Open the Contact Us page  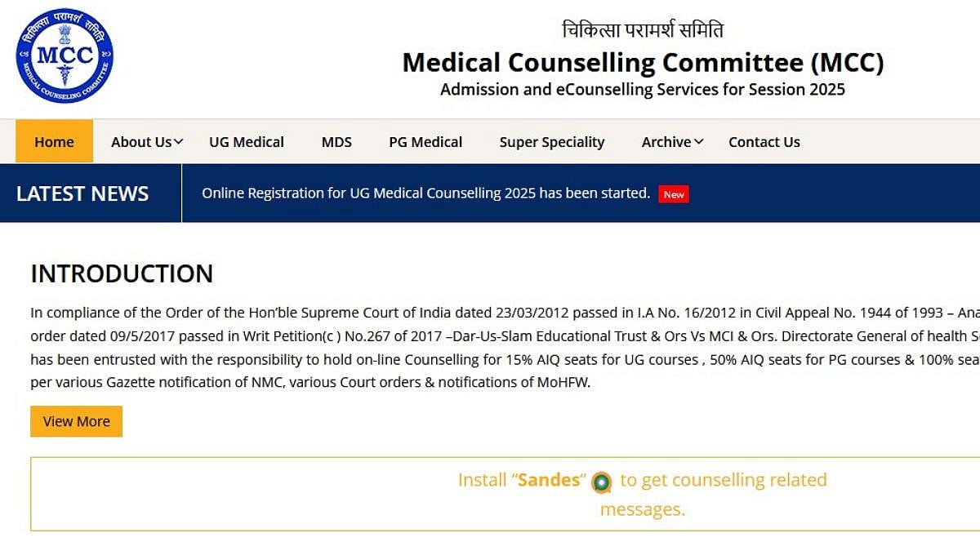[764, 142]
